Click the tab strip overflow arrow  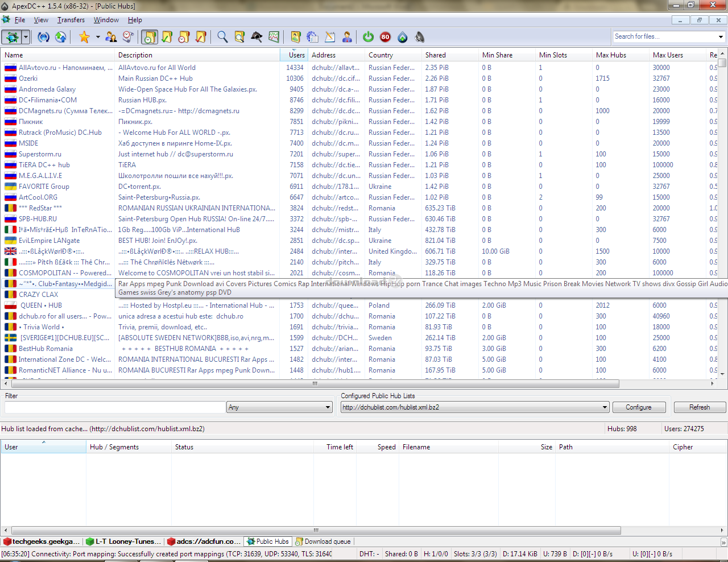723,542
